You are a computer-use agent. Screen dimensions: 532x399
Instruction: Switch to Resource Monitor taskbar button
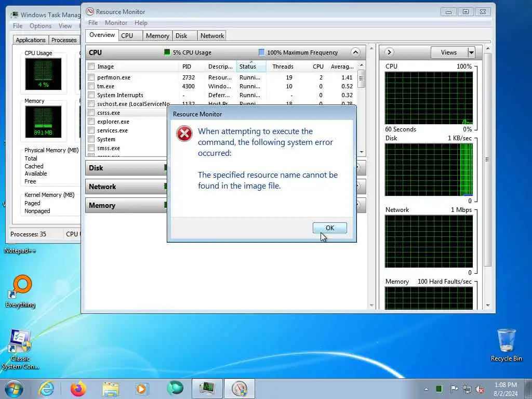coord(239,389)
